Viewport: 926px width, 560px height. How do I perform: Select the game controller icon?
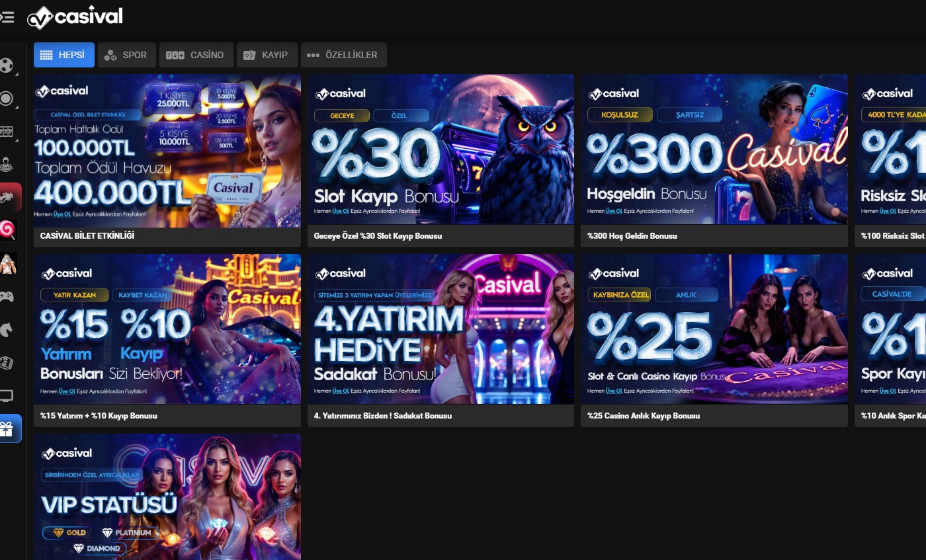click(7, 296)
